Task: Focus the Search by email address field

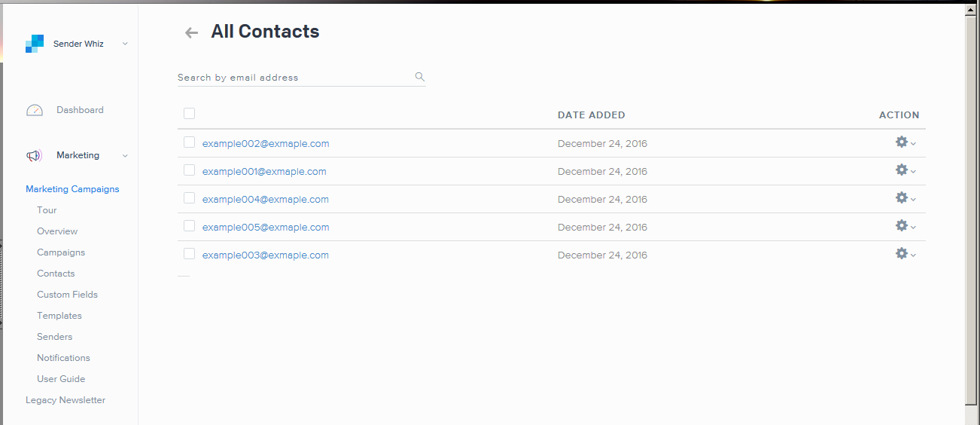Action: coord(294,78)
